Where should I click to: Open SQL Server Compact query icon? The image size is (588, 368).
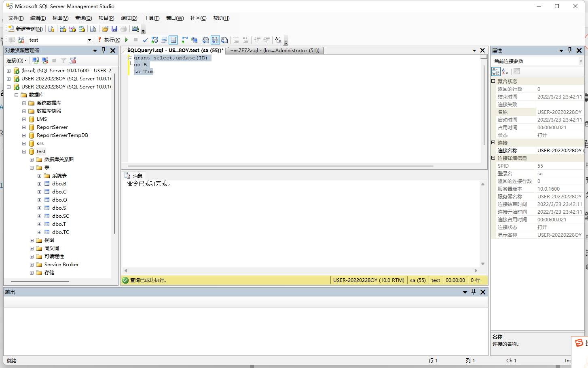(x=93, y=29)
